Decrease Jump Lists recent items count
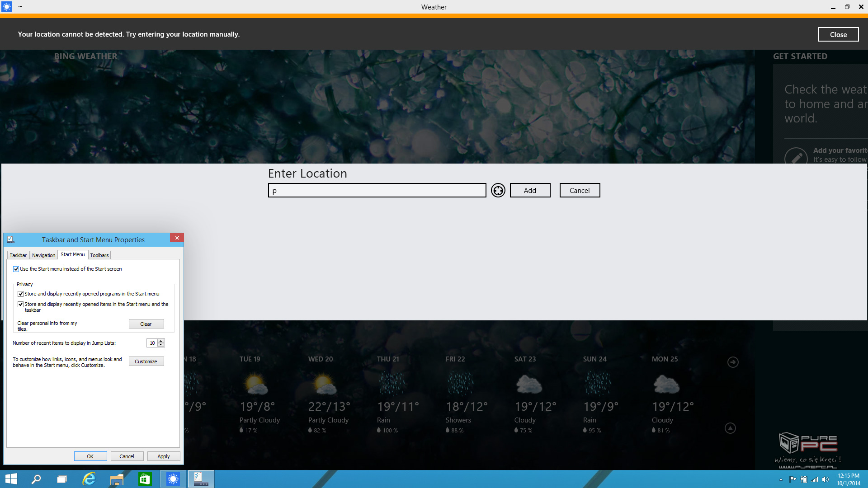The height and width of the screenshot is (488, 868). click(161, 345)
